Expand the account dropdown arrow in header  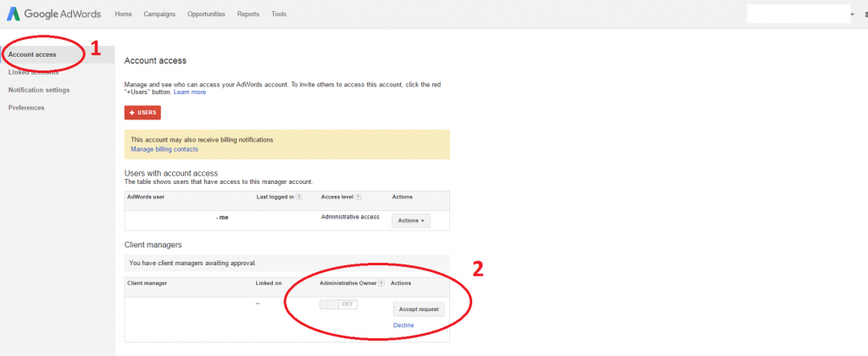point(851,14)
